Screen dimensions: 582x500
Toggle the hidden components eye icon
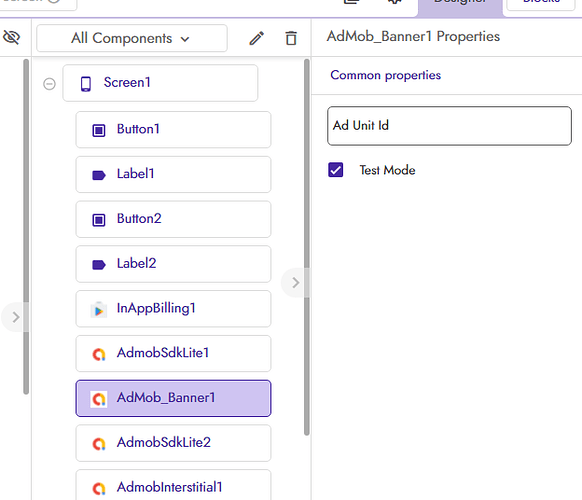click(x=12, y=37)
